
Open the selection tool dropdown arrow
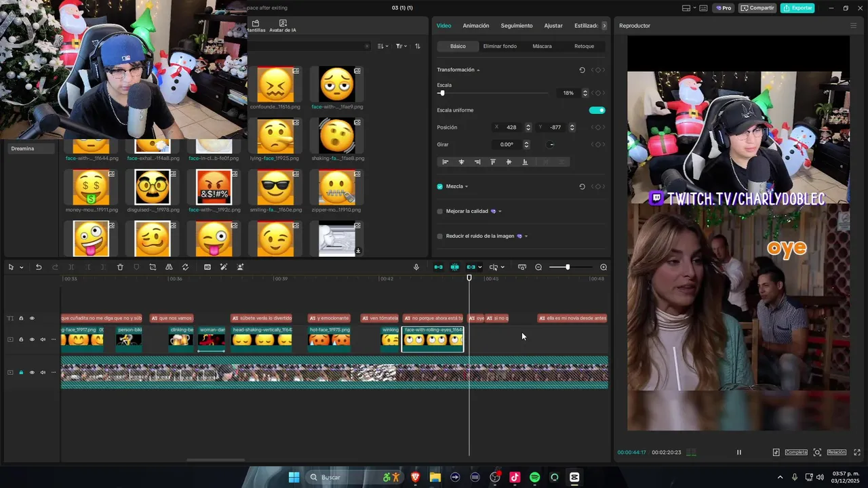[21, 267]
